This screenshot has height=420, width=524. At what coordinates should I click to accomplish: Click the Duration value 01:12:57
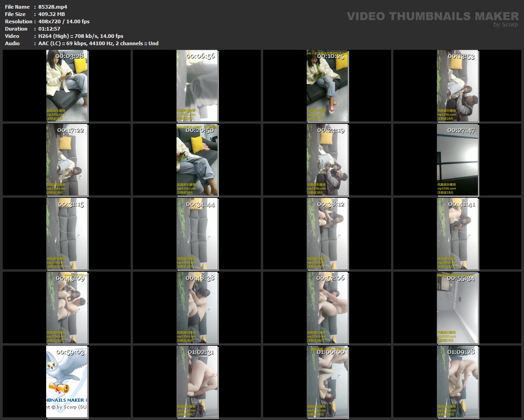point(49,29)
